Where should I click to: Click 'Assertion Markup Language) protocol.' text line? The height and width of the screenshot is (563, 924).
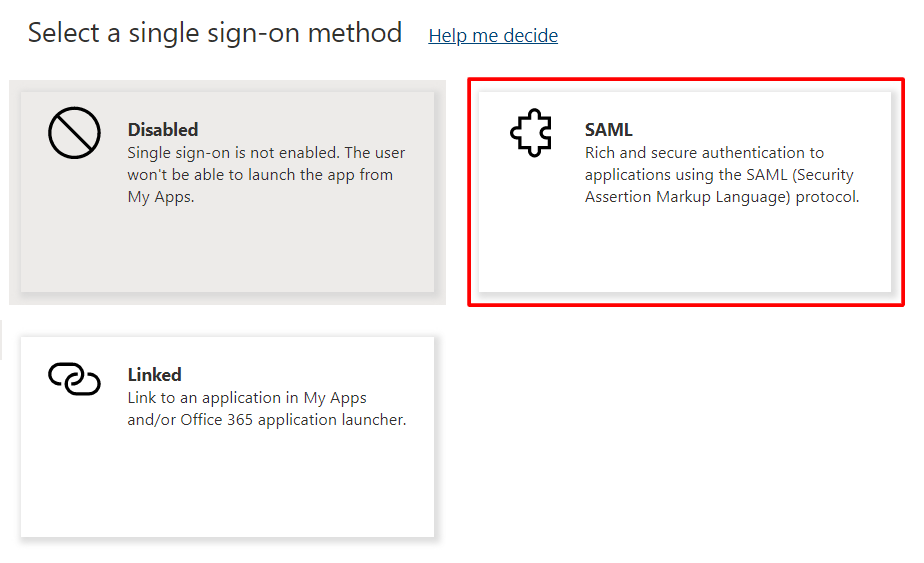tap(721, 197)
